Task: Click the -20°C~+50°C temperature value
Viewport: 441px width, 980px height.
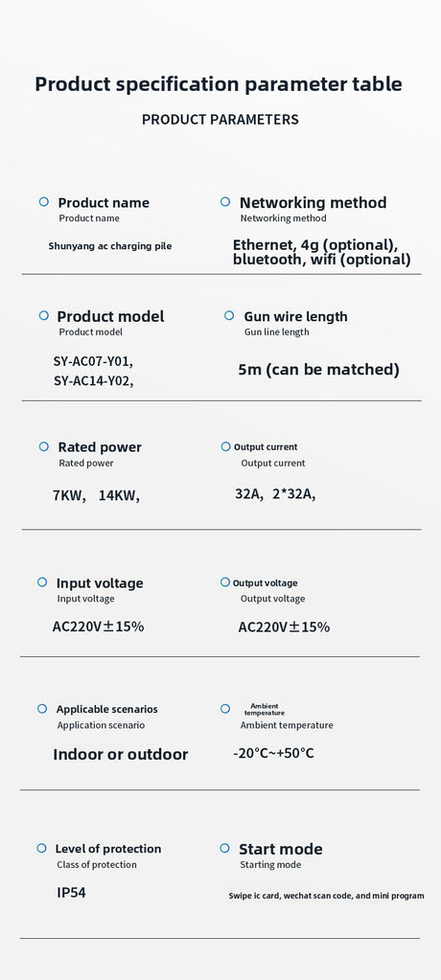Action: coord(273,753)
